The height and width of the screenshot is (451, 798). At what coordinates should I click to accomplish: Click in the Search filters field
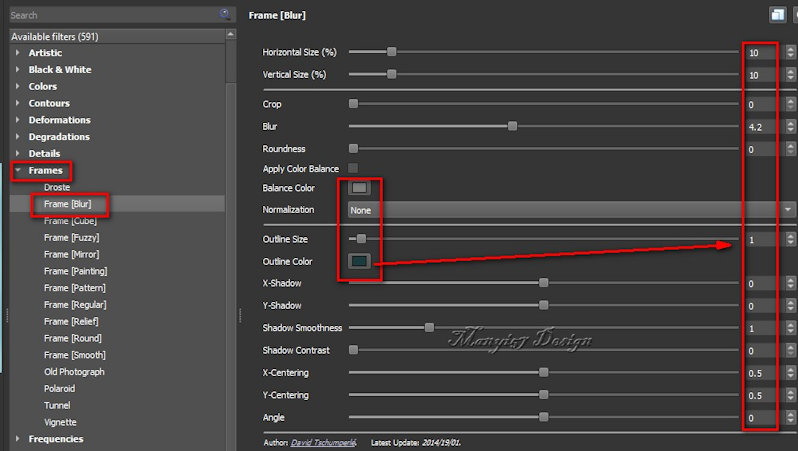point(110,15)
